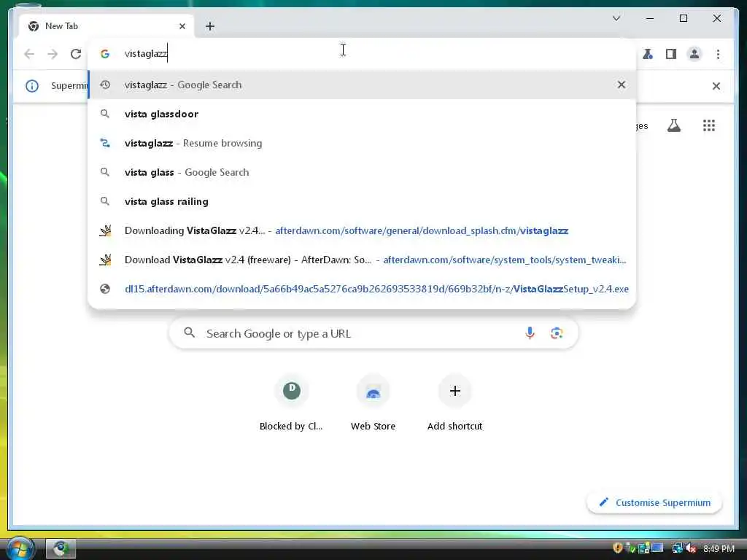This screenshot has width=747, height=560.
Task: Dismiss the Supermium info bar
Action: pyautogui.click(x=716, y=86)
